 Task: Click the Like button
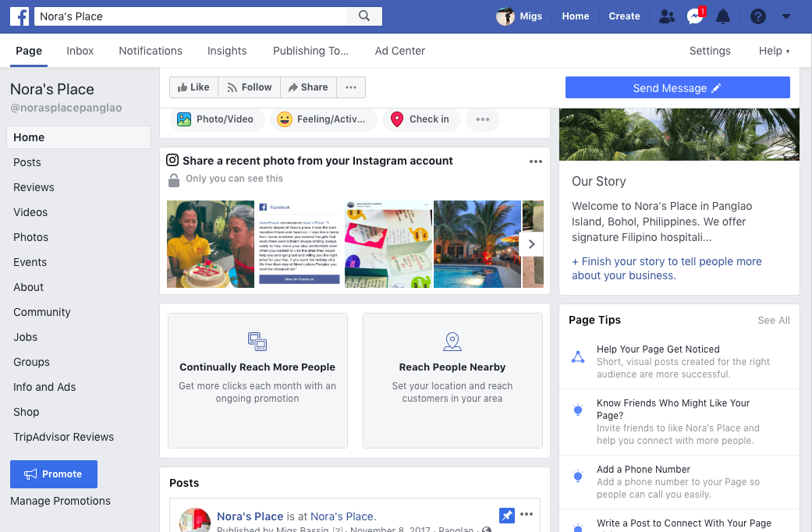[193, 87]
